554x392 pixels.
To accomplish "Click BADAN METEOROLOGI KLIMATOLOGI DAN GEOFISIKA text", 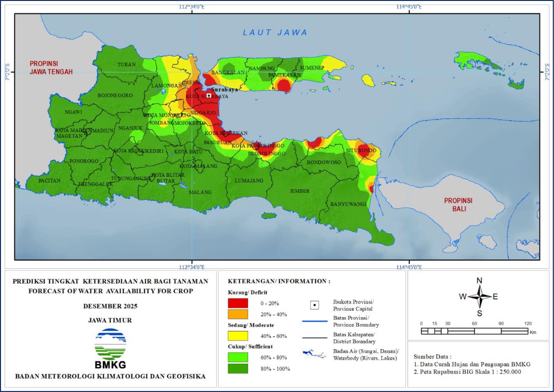I will click(110, 377).
